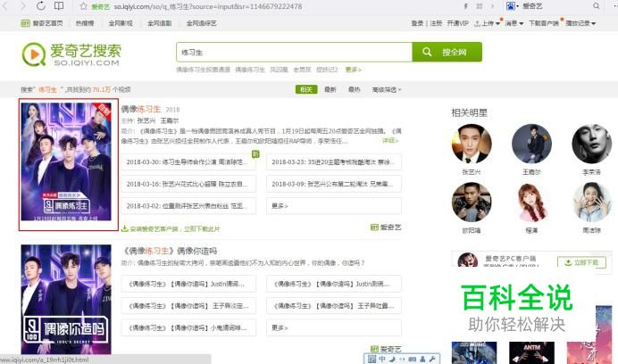Open the 上传 dropdown

[x=487, y=23]
